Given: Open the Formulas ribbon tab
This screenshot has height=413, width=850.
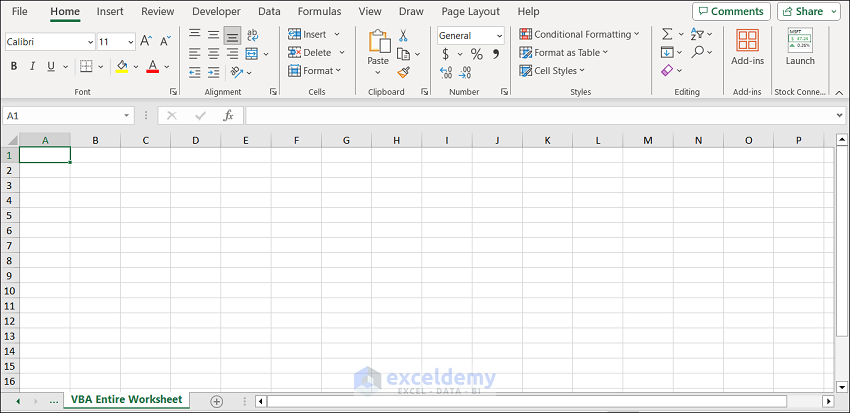Looking at the screenshot, I should (319, 11).
